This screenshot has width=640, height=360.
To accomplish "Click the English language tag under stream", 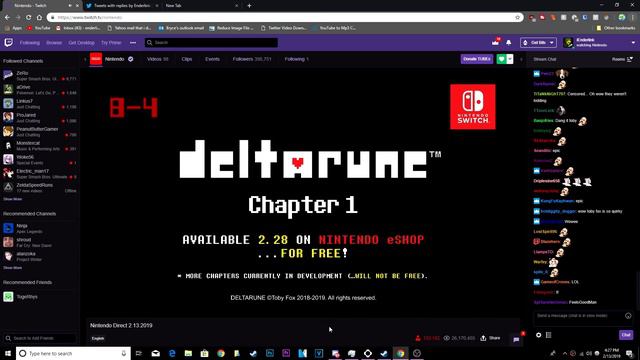I will pos(98,338).
